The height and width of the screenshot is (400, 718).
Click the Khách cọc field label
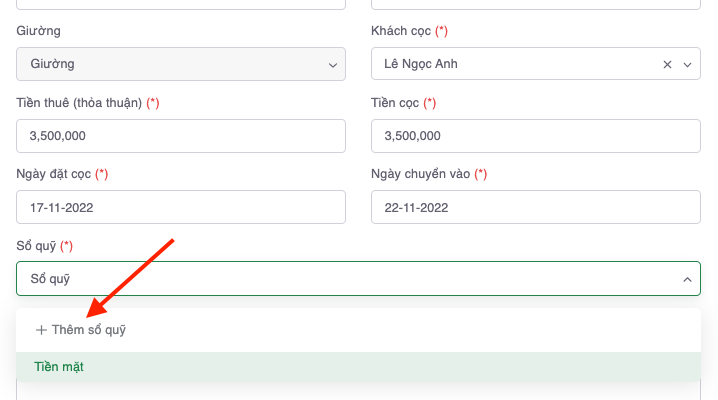point(401,32)
